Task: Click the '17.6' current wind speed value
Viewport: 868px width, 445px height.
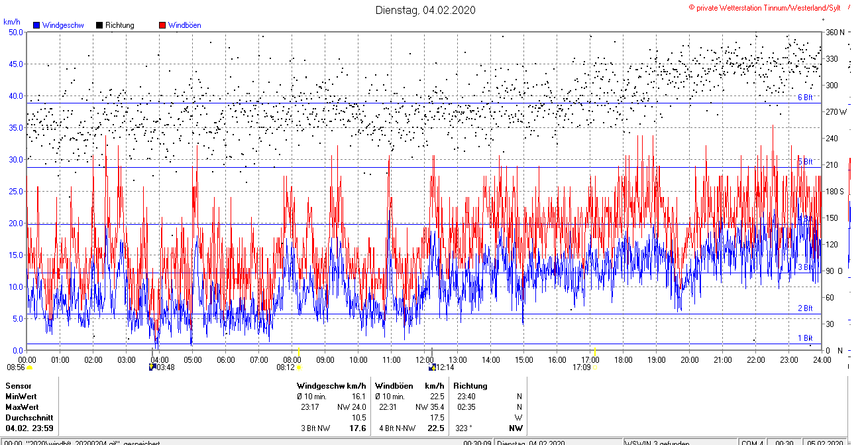Action: [x=358, y=428]
